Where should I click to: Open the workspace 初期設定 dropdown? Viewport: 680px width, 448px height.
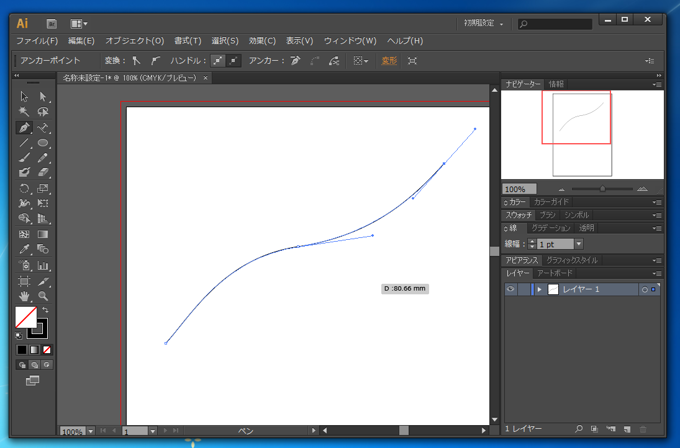[x=484, y=23]
